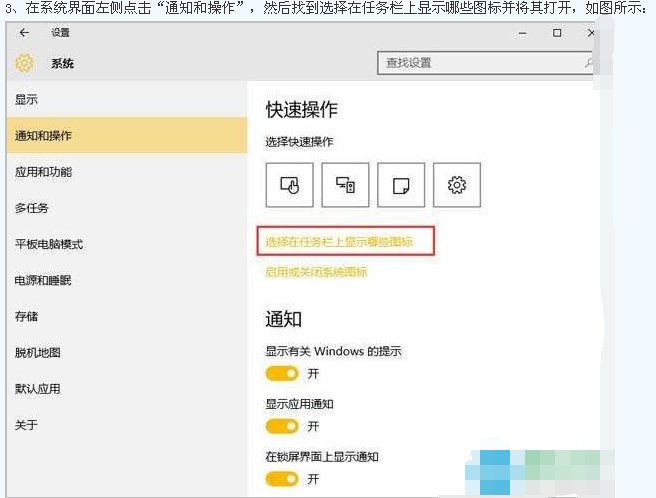Screen dimensions: 656x498
Task: Open 默认应用 settings page
Action: coord(127,389)
